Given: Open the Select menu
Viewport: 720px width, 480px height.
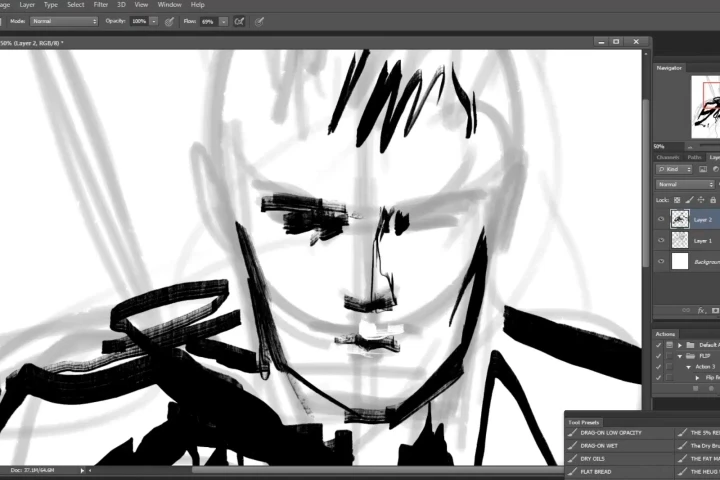Looking at the screenshot, I should pos(76,5).
